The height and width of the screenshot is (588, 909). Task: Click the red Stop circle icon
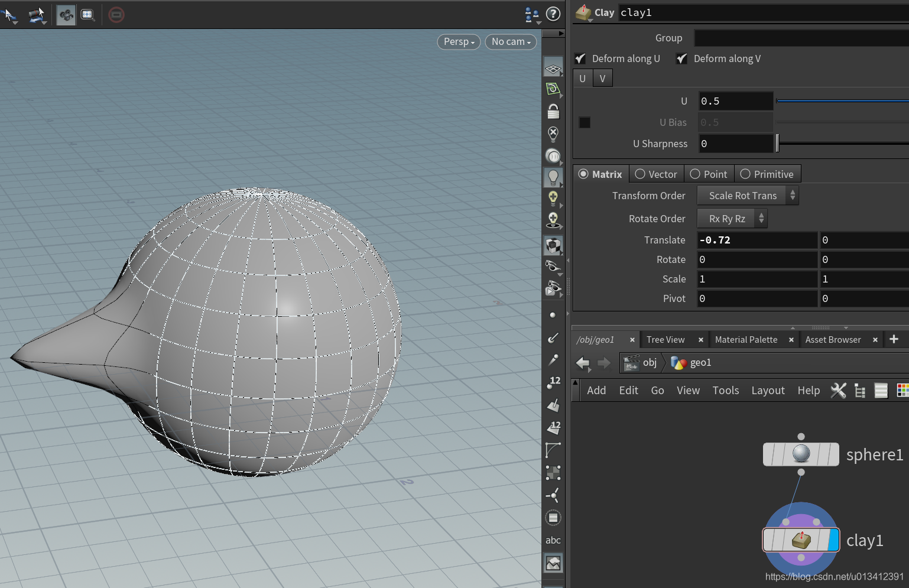(x=116, y=15)
